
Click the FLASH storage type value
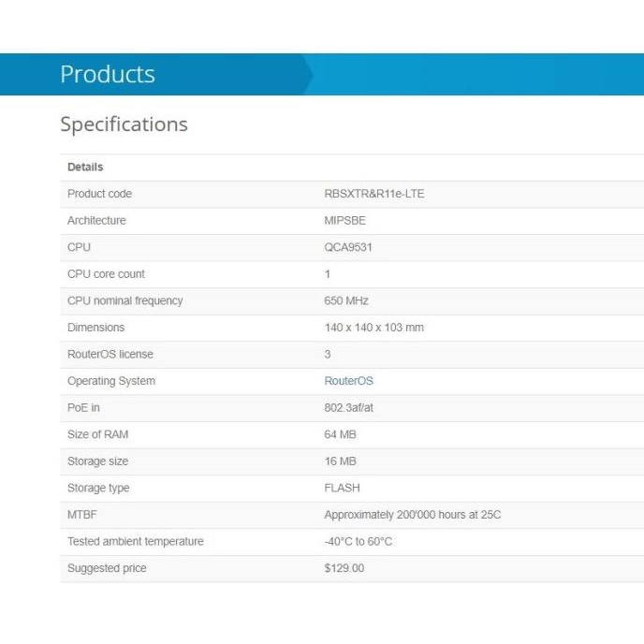click(342, 488)
